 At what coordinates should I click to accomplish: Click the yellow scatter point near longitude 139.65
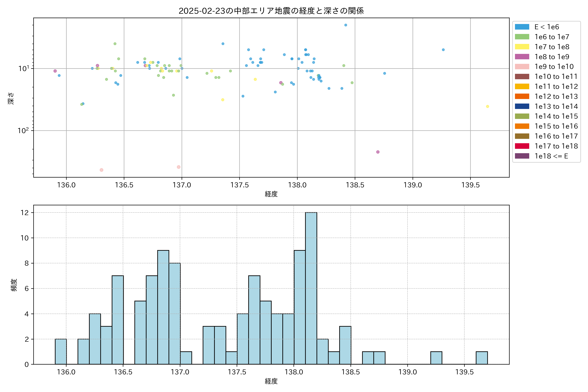point(488,106)
